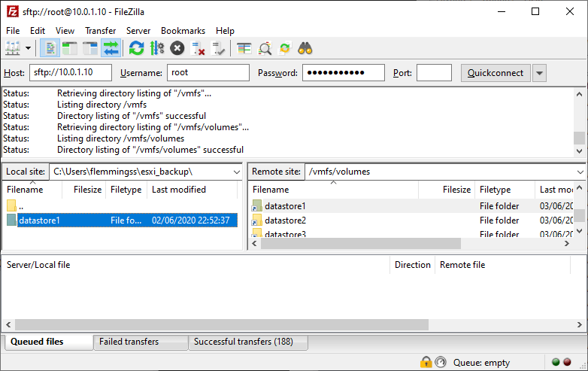
Task: Click the Host input field
Action: click(x=71, y=72)
